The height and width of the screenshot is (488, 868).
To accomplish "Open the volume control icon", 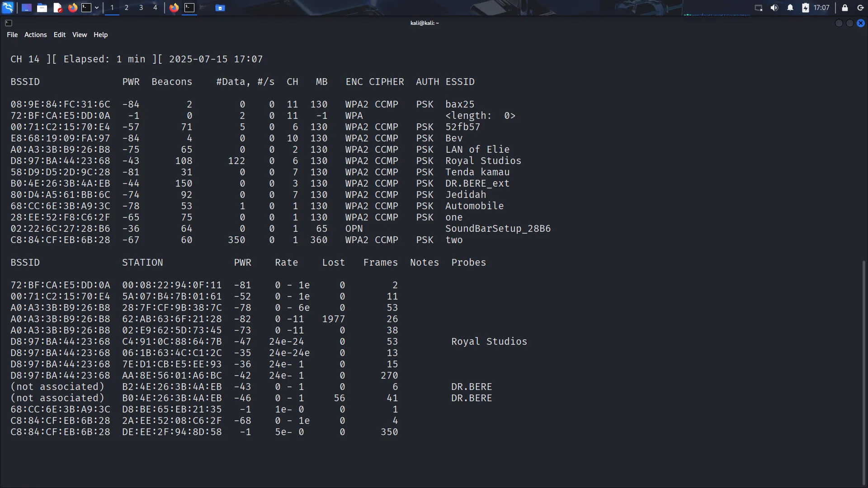I will point(774,8).
